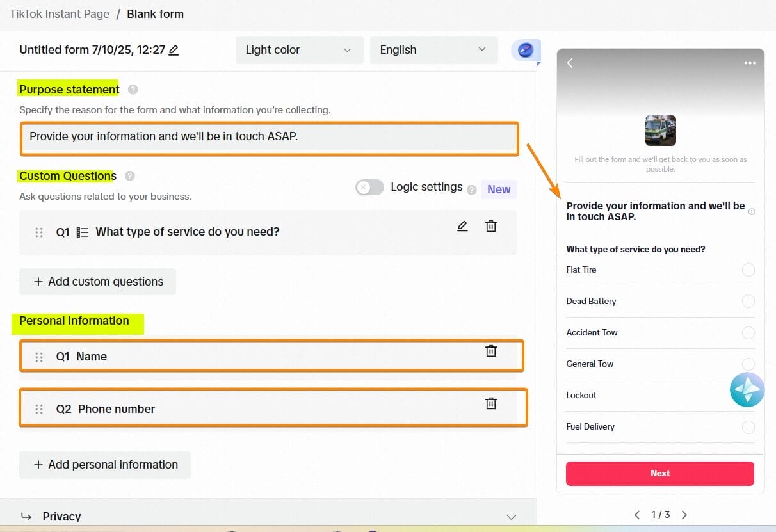Click the pencil icon beside the form title
This screenshot has width=776, height=532.
174,50
